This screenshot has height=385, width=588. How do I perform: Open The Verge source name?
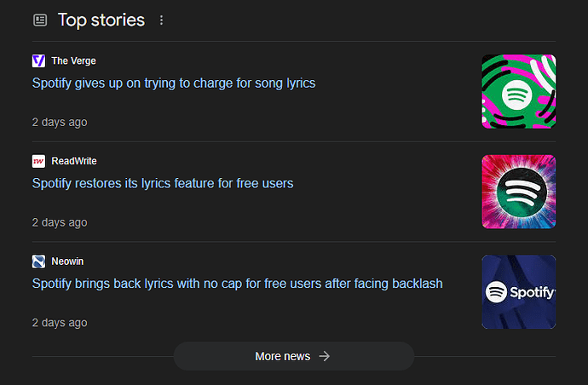tap(73, 60)
